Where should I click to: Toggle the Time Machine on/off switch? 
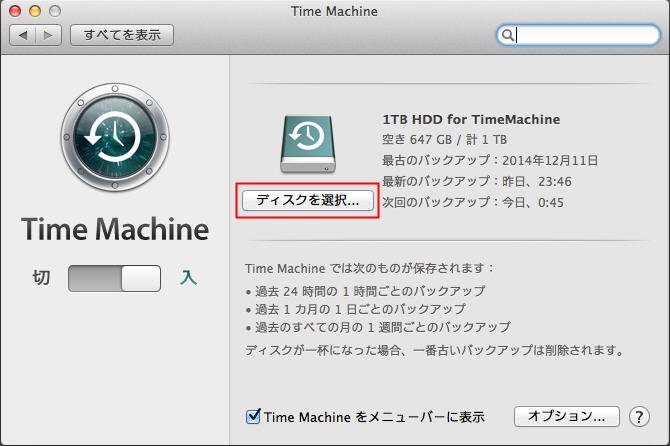(115, 279)
